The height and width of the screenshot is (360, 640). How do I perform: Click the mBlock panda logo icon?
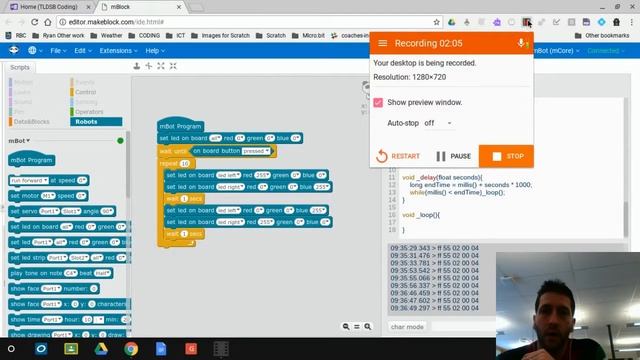[14, 50]
